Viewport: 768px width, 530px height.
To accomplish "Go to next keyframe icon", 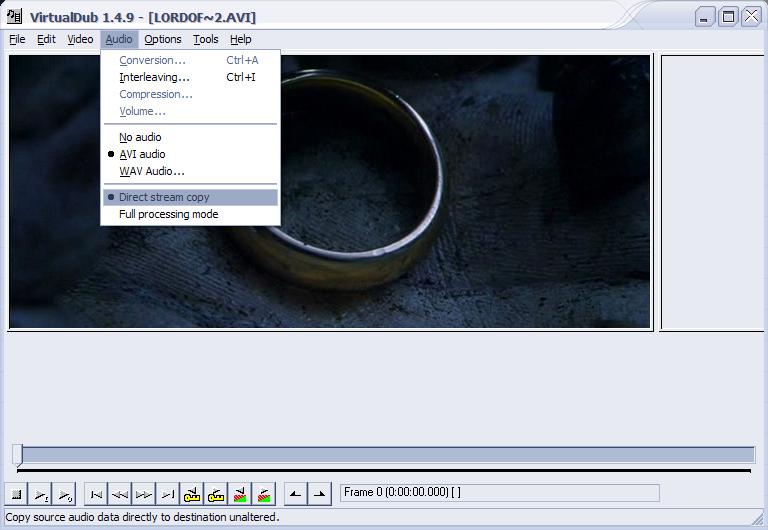I will click(x=216, y=494).
